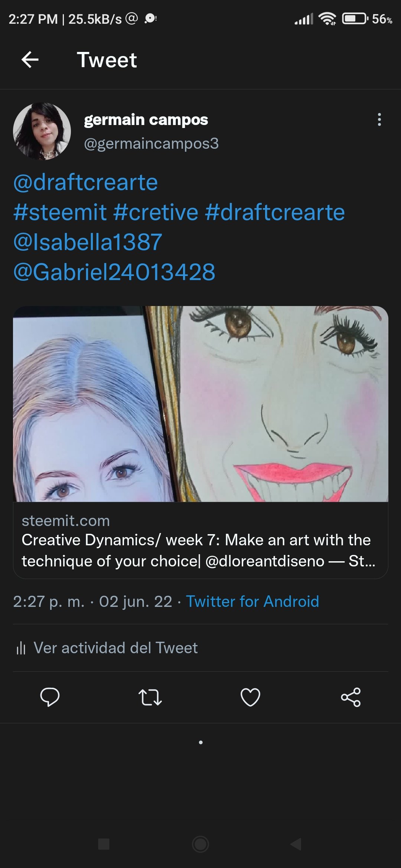
Task: Tap the Twitter for Android source link
Action: [252, 601]
